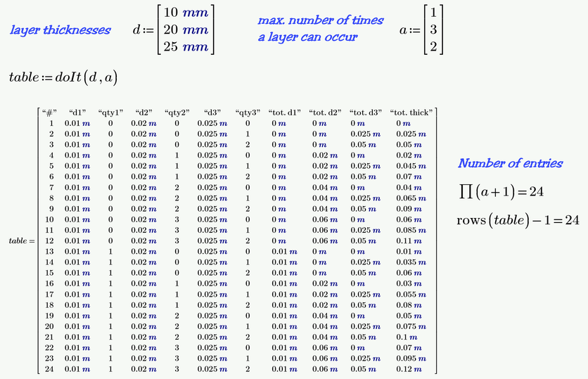Select total thickness 0.085 m in row 11
588x379 pixels.
click(411, 230)
